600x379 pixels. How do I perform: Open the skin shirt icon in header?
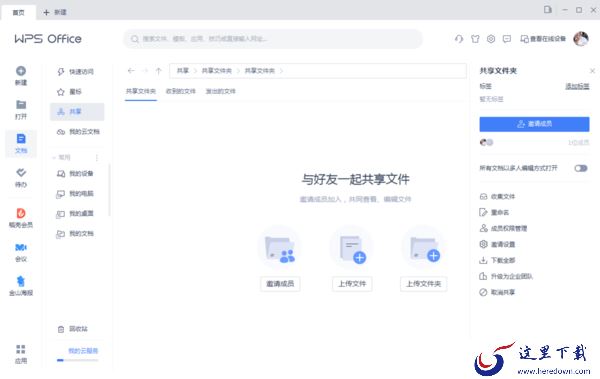point(475,39)
